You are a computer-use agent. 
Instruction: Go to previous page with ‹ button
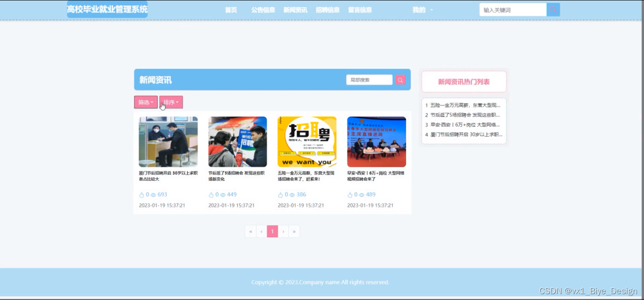(x=261, y=231)
